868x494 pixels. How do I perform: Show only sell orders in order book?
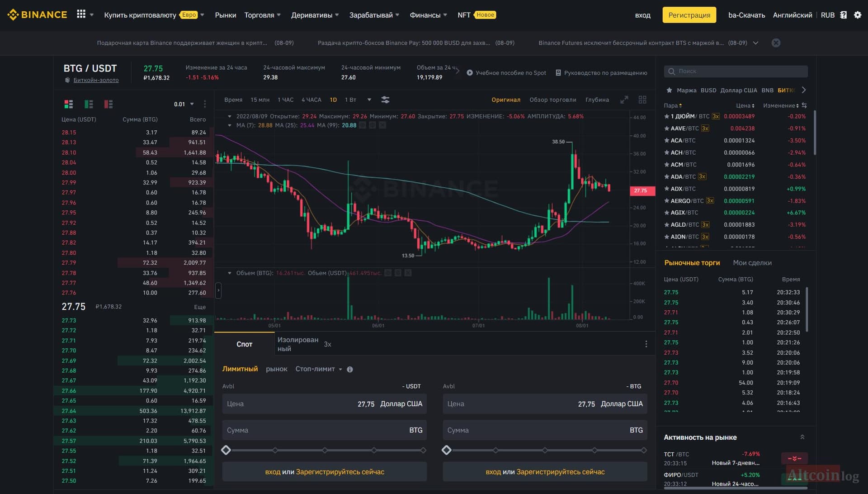108,104
